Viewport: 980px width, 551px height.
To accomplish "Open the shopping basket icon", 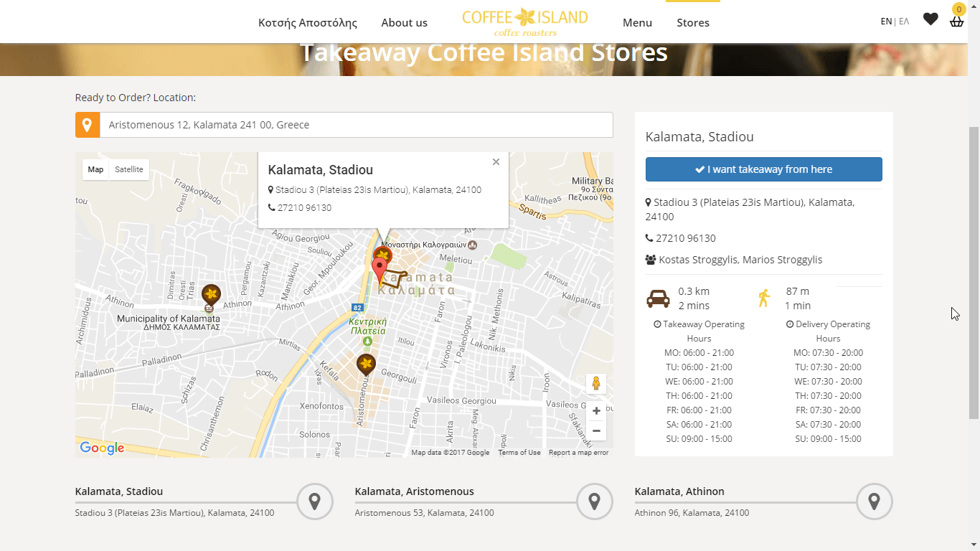I will click(x=956, y=22).
